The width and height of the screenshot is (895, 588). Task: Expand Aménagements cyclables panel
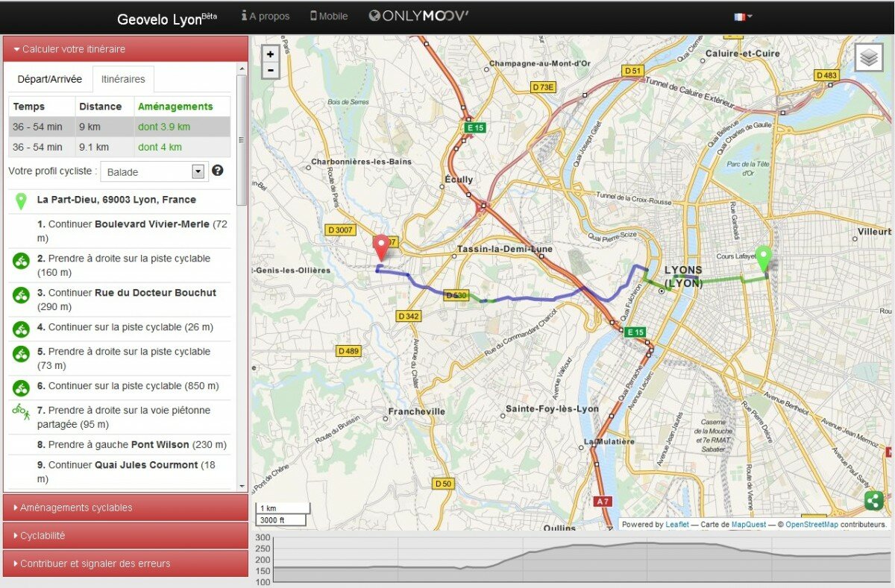point(125,508)
